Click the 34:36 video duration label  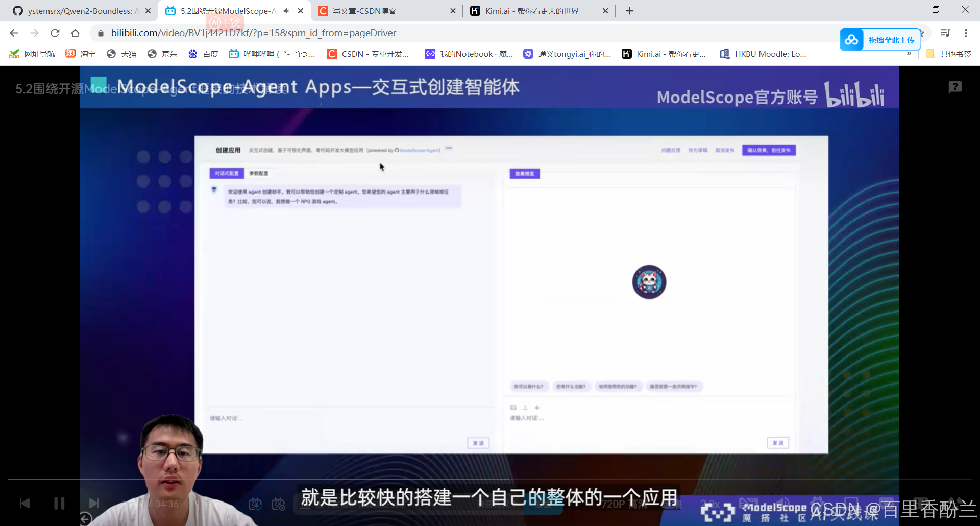pyautogui.click(x=167, y=504)
